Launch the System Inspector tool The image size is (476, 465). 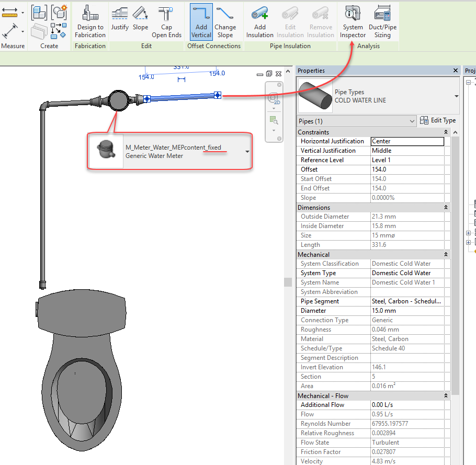[x=353, y=21]
